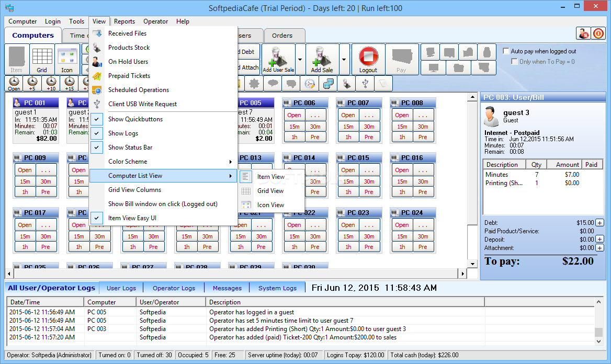
Task: Click the Add Sale coffee icon
Action: [322, 59]
